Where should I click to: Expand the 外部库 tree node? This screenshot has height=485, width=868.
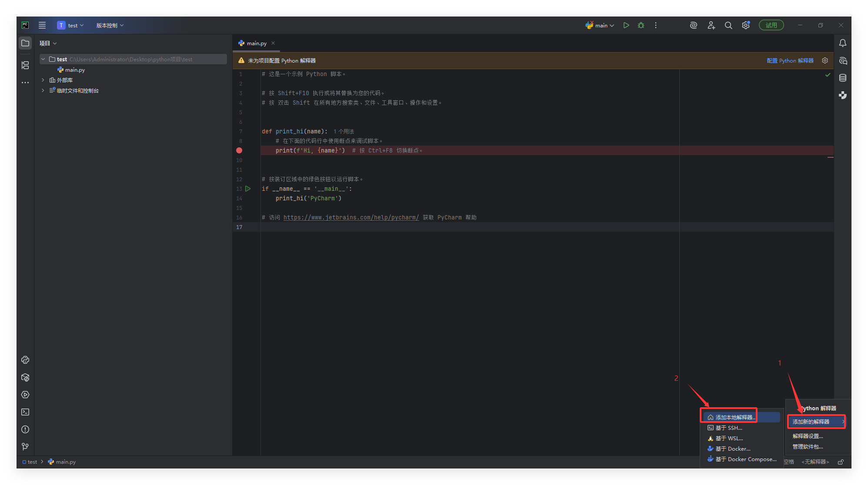coord(43,80)
